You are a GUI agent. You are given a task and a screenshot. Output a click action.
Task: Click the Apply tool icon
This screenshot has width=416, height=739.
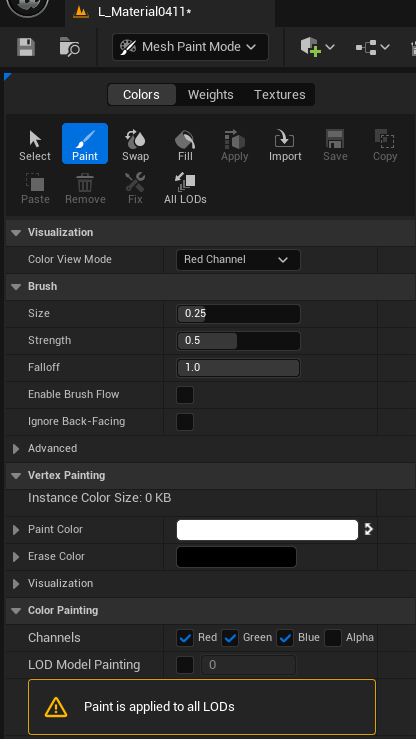click(x=235, y=146)
